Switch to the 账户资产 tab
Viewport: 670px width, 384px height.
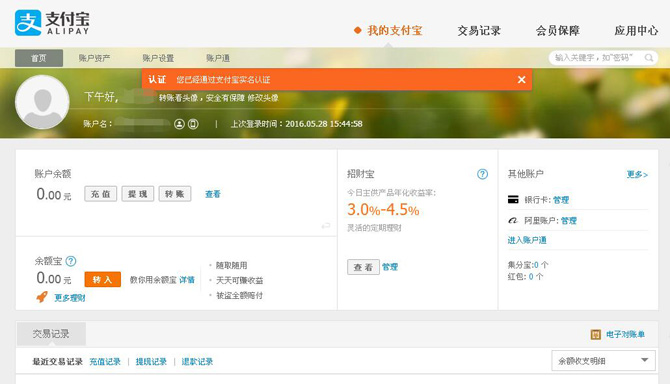94,58
